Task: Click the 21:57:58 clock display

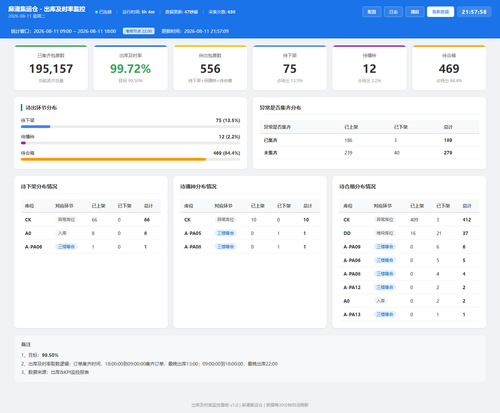Action: [474, 12]
